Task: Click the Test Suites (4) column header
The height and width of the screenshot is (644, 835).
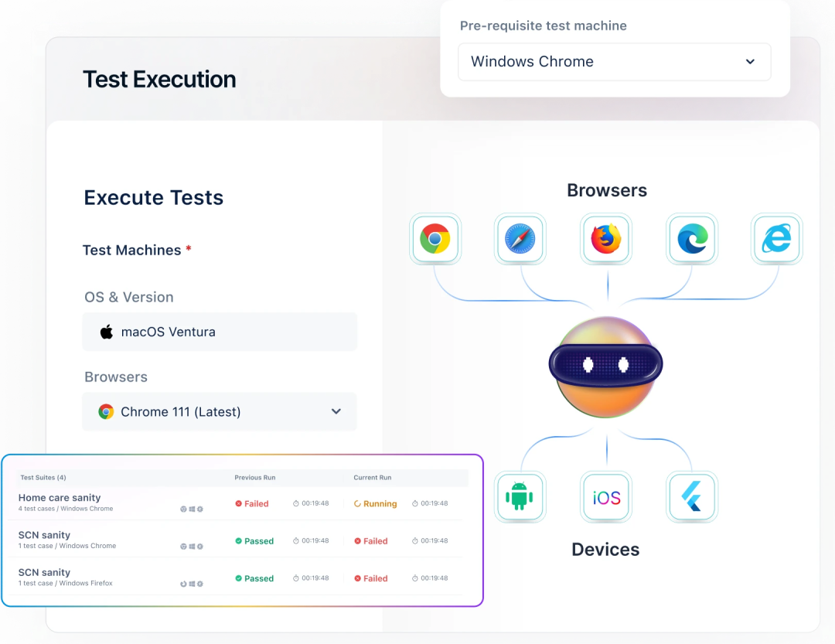Action: click(43, 477)
